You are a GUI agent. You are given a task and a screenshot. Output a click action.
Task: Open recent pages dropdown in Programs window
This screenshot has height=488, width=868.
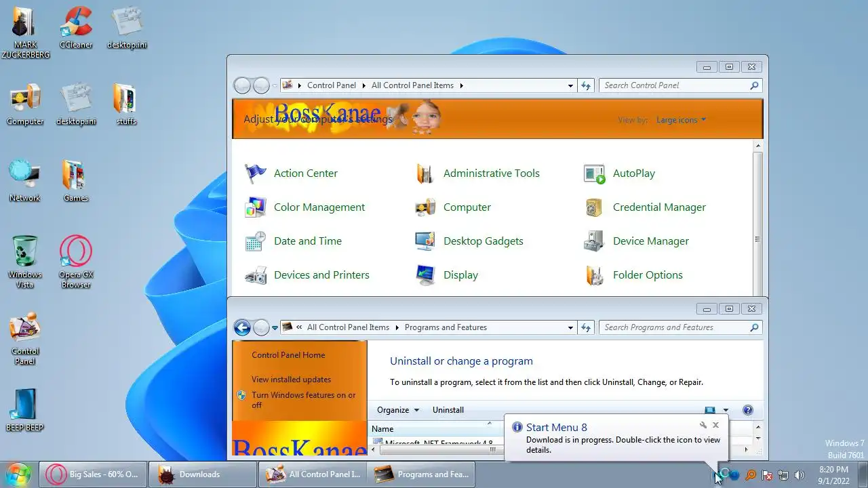point(275,328)
